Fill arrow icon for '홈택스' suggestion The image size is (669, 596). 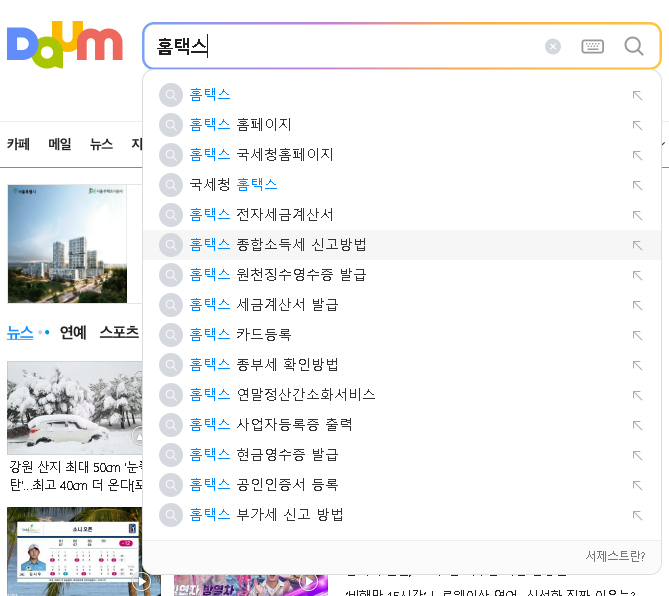[637, 96]
